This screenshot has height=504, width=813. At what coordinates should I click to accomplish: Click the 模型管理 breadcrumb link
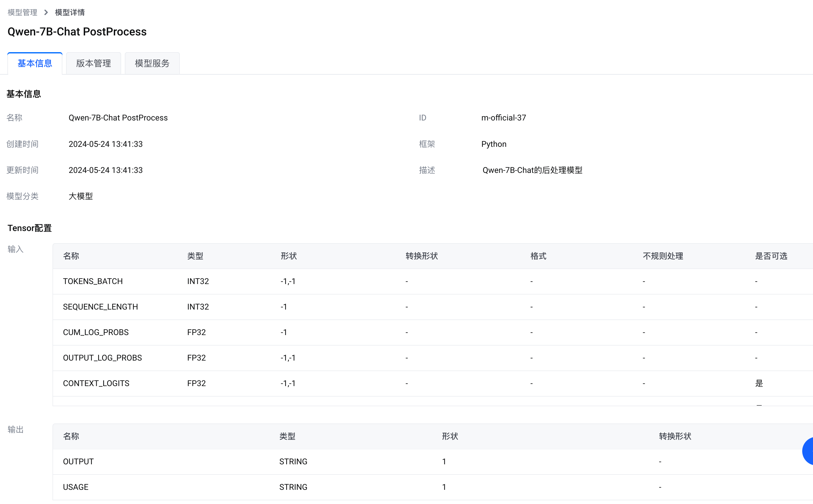tap(22, 12)
